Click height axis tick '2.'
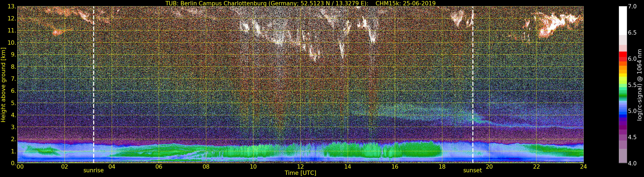 14,139
